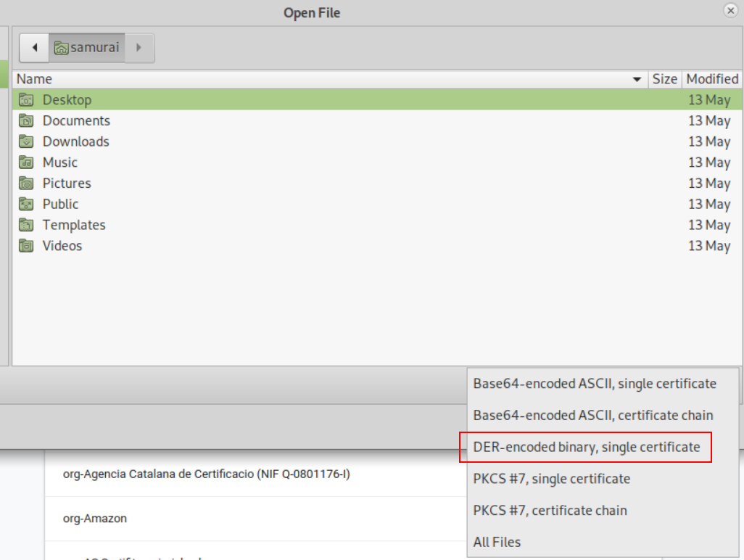744x560 pixels.
Task: Open the Templates folder icon
Action: [25, 225]
